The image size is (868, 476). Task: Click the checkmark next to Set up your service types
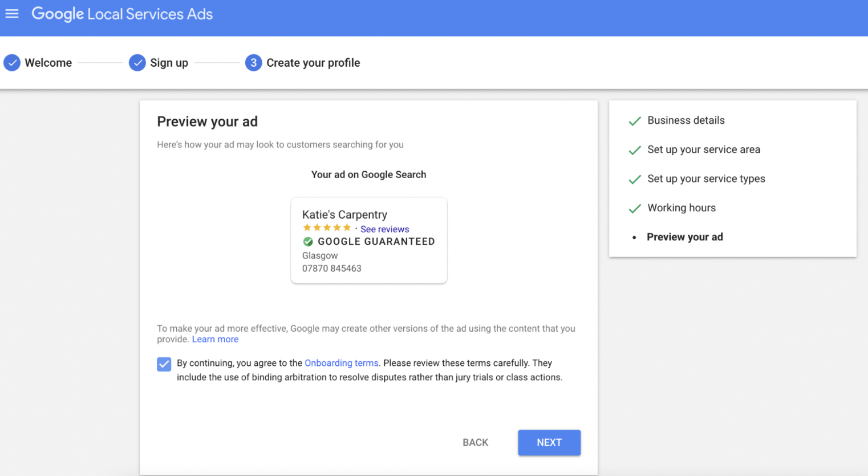click(634, 179)
